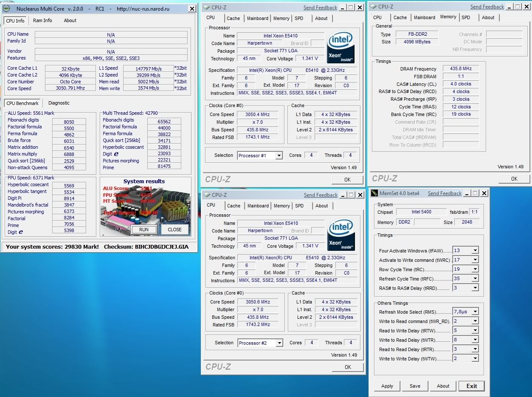
Task: Click the Checksum text BIHCJDBGIJCJEJ.GIA
Action: pyautogui.click(x=162, y=247)
